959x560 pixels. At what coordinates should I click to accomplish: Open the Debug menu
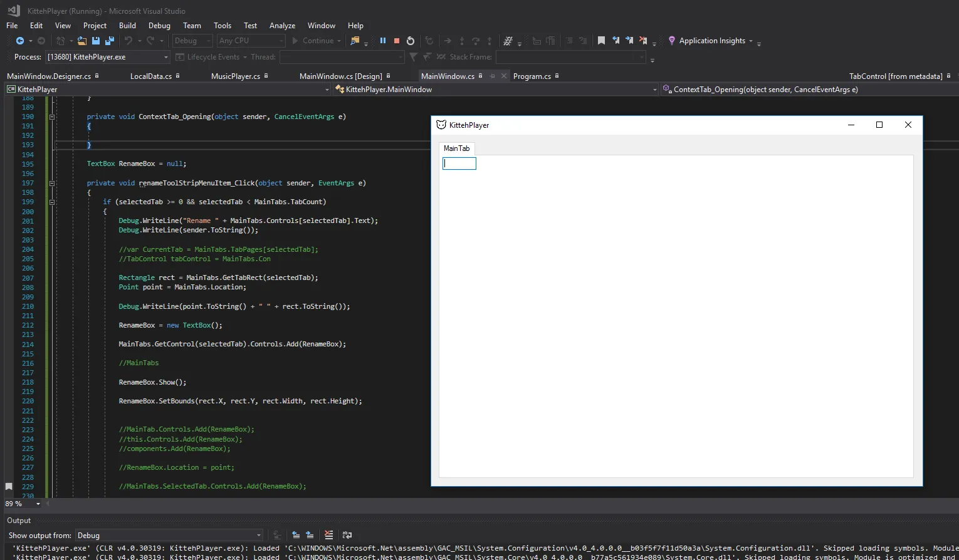pos(159,26)
